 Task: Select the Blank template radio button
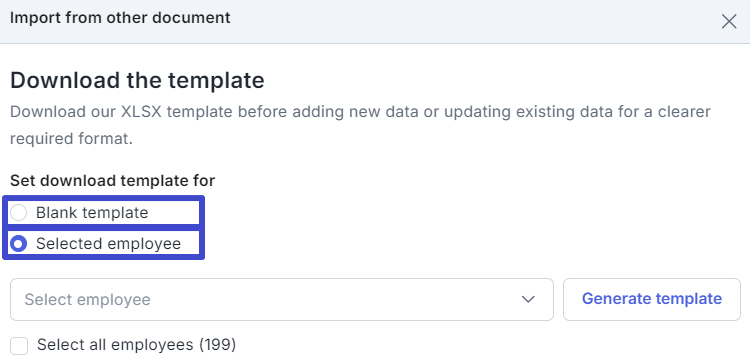coord(19,213)
